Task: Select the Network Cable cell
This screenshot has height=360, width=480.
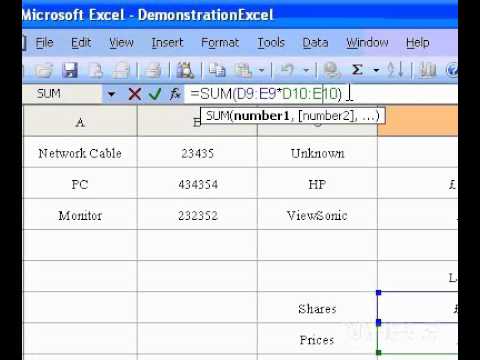Action: (80, 153)
